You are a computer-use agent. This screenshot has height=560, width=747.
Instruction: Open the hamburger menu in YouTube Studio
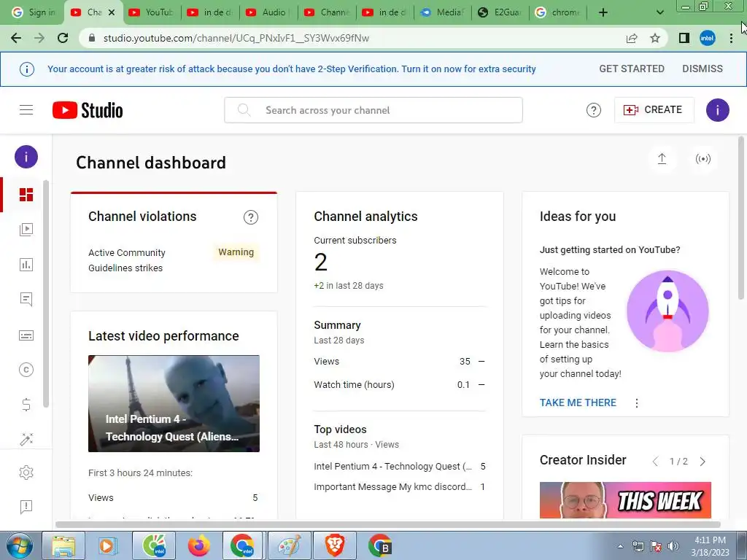26,110
